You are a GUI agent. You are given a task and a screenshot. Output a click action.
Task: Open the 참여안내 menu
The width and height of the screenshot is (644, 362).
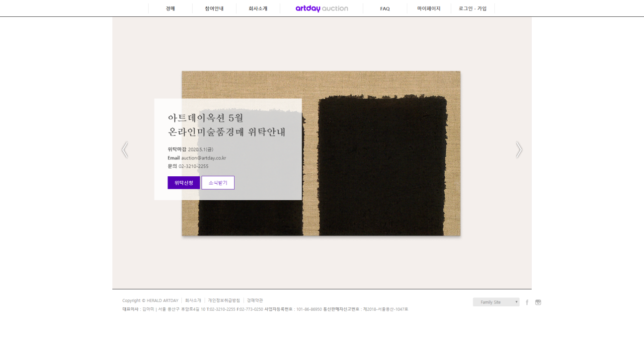[x=214, y=8]
